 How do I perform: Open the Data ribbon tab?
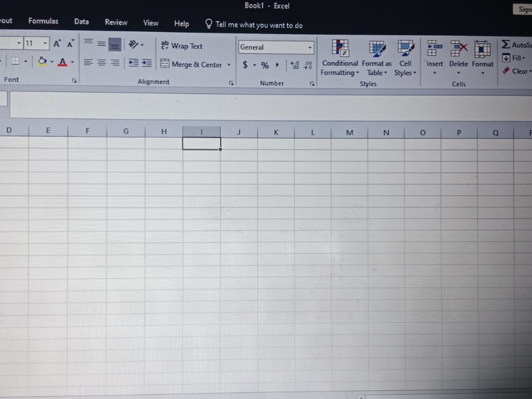coord(81,22)
